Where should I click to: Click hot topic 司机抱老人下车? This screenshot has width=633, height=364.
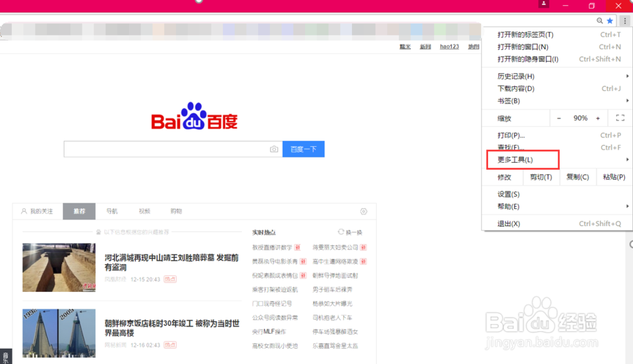pos(333,318)
